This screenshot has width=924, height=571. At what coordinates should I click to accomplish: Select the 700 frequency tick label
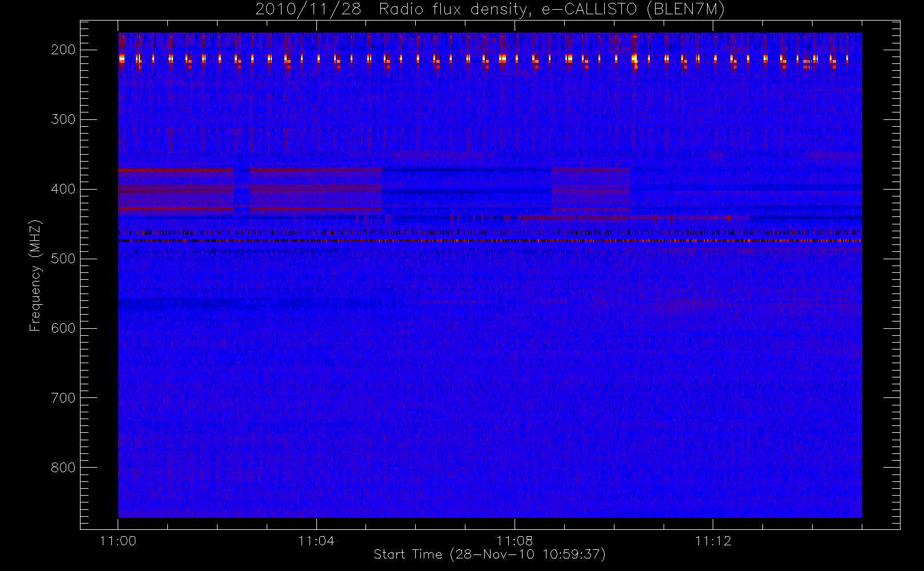tap(63, 398)
